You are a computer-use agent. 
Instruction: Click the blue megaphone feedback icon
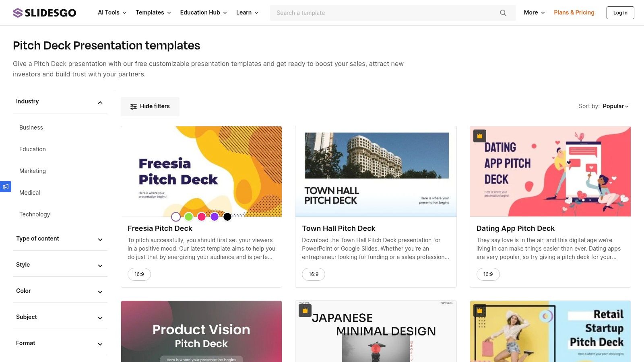coord(6,187)
